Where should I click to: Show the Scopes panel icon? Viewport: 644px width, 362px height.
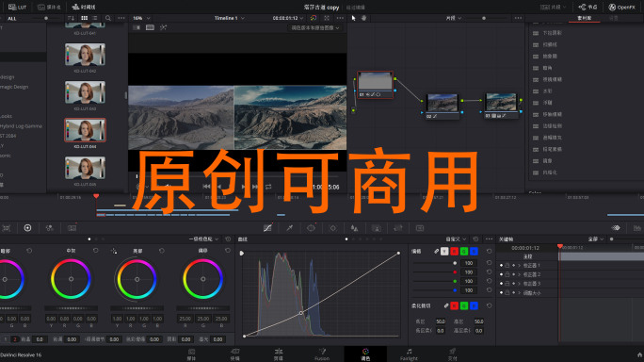click(x=637, y=228)
